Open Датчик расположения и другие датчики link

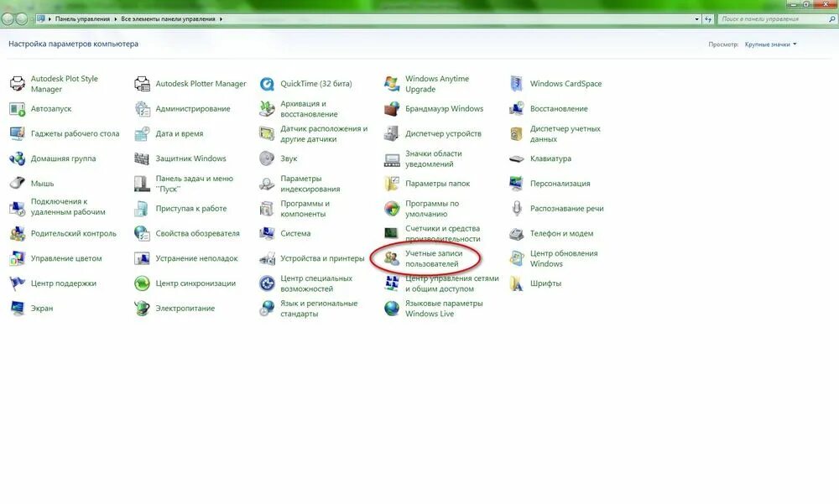click(324, 133)
